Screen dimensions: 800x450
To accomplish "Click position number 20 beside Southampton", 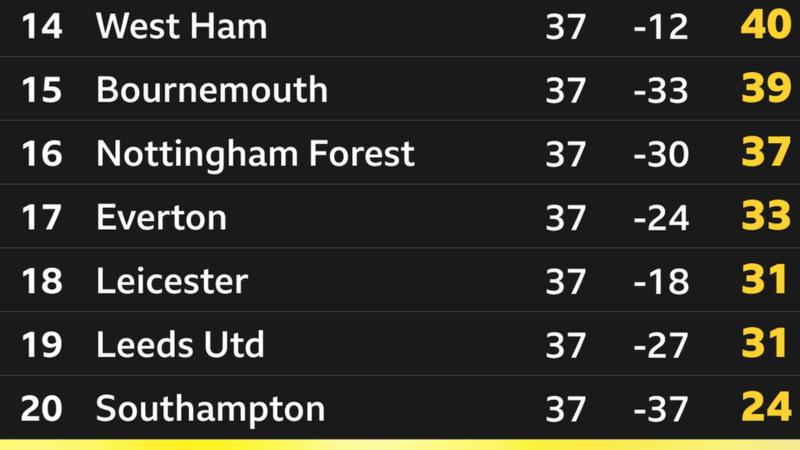I will click(x=42, y=409).
